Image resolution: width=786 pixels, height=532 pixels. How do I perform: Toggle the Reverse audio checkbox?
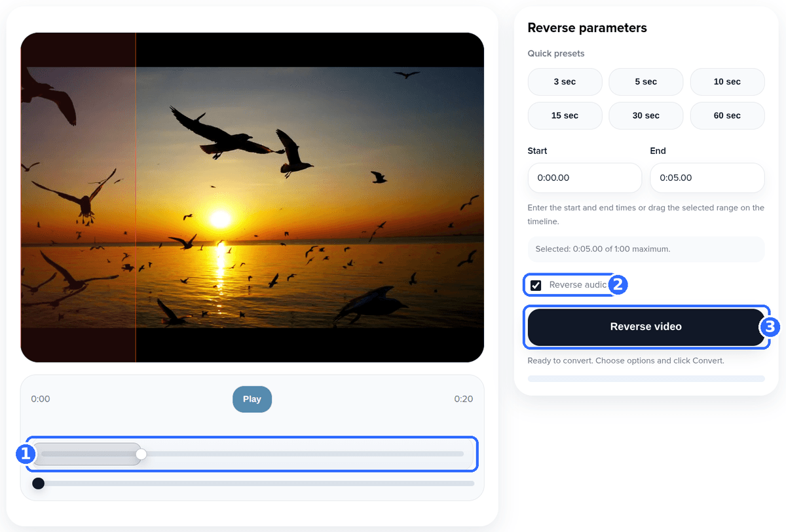[x=536, y=285]
